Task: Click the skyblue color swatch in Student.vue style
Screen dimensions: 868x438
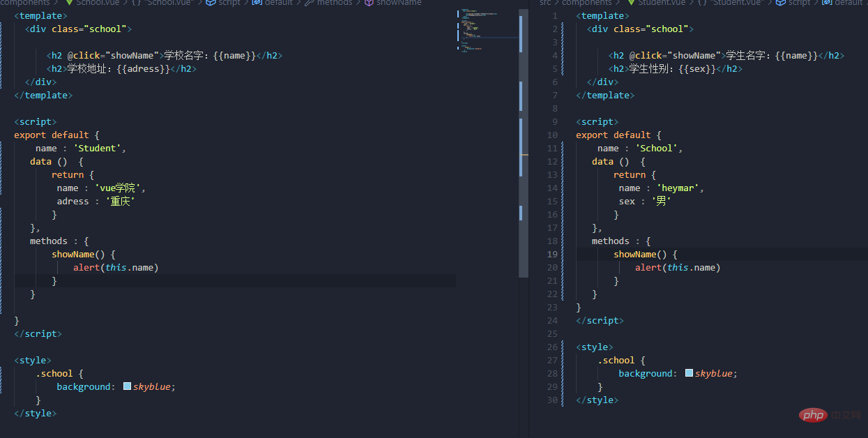Action: 689,373
